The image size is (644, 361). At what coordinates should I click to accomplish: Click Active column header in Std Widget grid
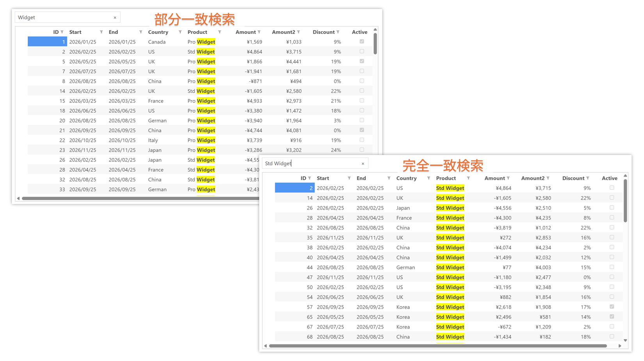609,178
